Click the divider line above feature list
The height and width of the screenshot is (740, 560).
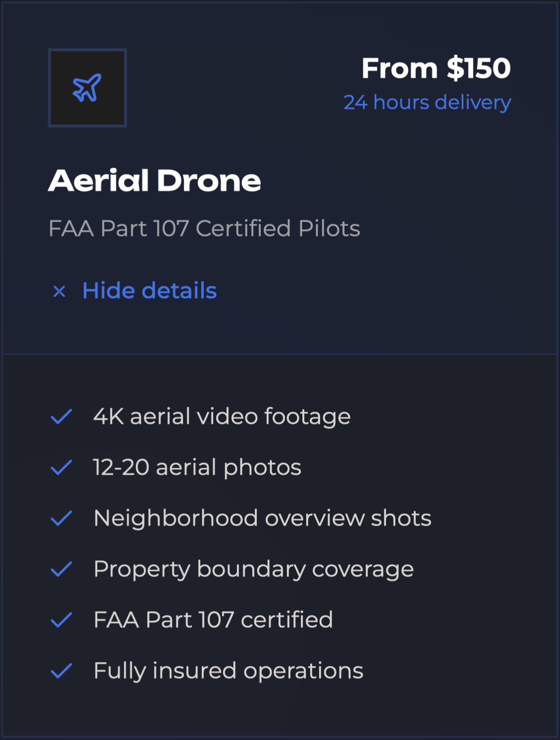pyautogui.click(x=280, y=354)
